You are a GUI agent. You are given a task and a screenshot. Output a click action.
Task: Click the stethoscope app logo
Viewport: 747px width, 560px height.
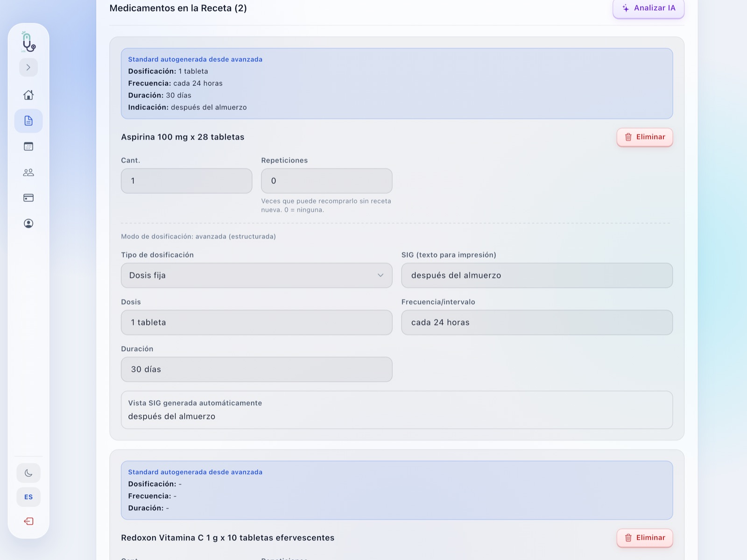coord(28,42)
